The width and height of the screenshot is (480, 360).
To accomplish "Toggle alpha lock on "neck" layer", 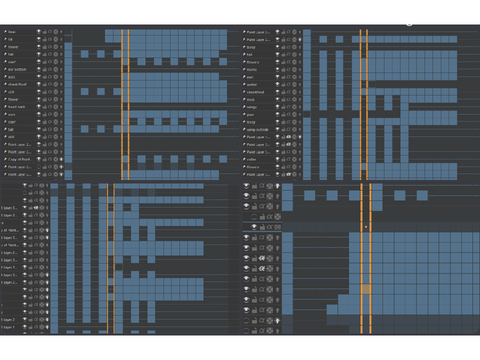I will 294,99.
